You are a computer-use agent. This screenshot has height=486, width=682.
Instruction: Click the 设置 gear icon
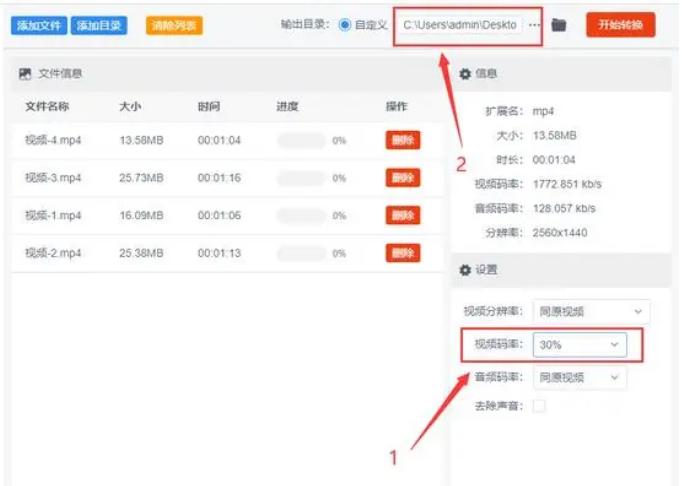click(x=465, y=270)
